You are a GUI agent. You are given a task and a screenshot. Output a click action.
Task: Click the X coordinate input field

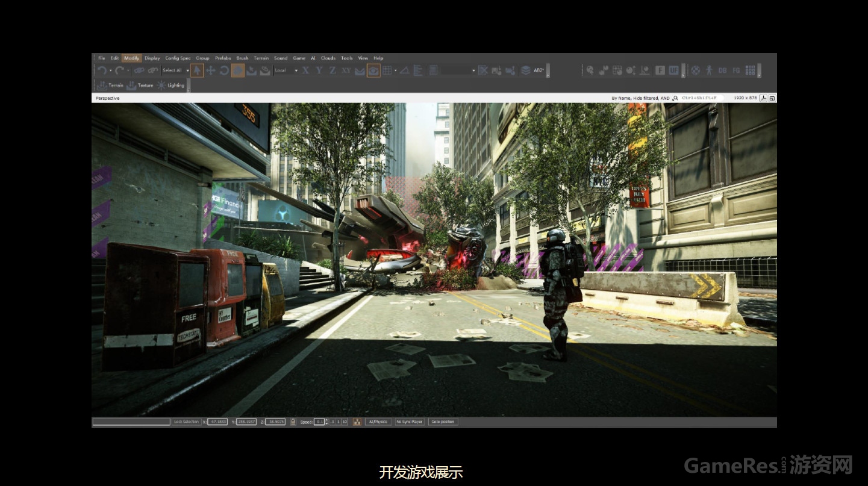[217, 422]
